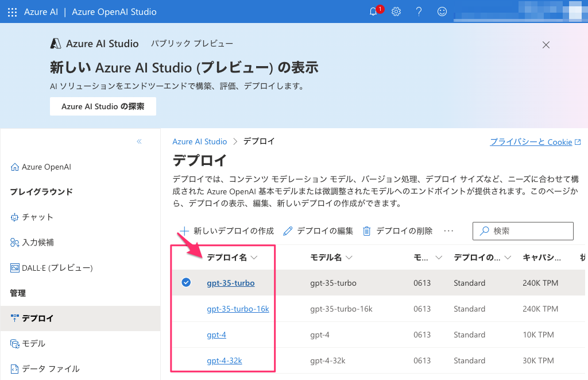Go to Azure OpenAI home in sidebar
Image resolution: width=588 pixels, height=380 pixels.
[x=80, y=167]
